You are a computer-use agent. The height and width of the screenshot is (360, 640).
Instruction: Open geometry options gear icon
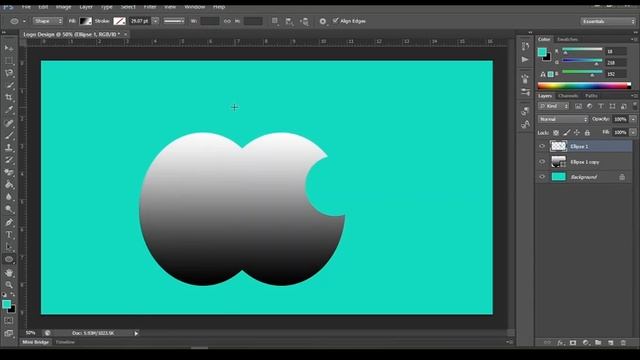pyautogui.click(x=323, y=21)
